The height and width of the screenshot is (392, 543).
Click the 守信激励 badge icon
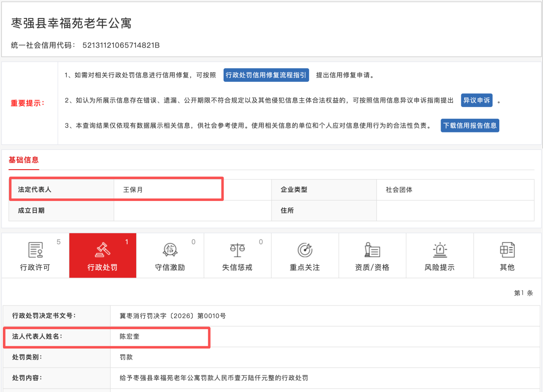coord(170,250)
